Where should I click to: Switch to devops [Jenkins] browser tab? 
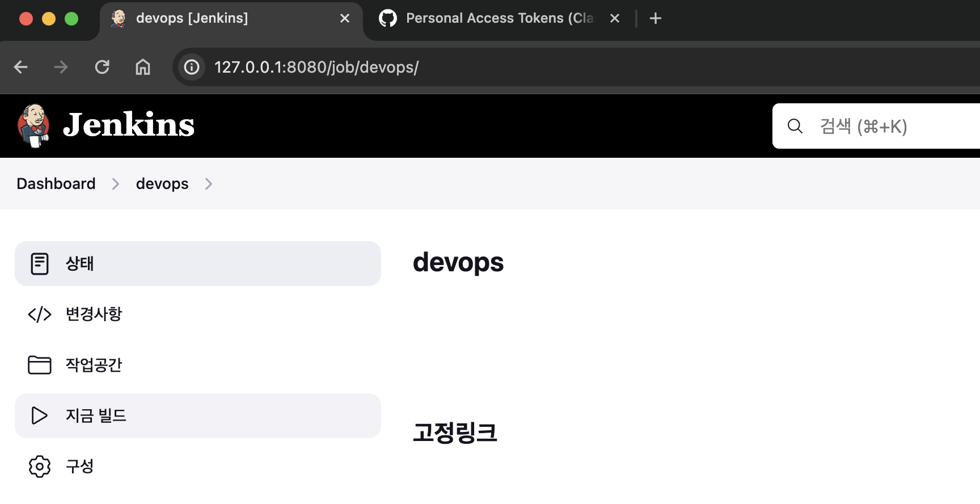pyautogui.click(x=231, y=20)
